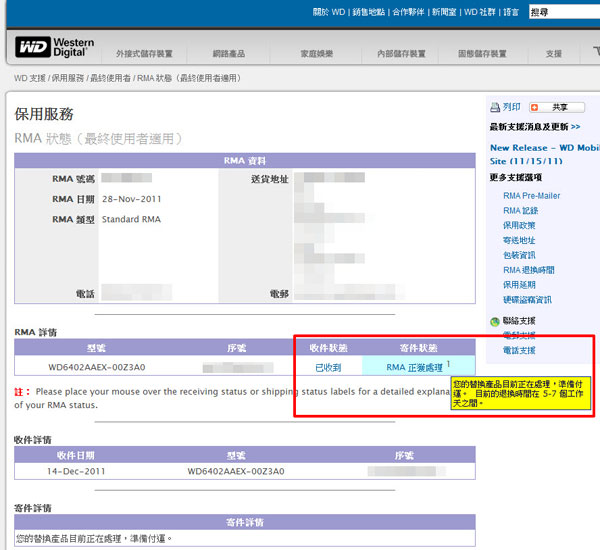This screenshot has height=550, width=600.
Task: Click the 聯絡支援 link
Action: point(519,321)
